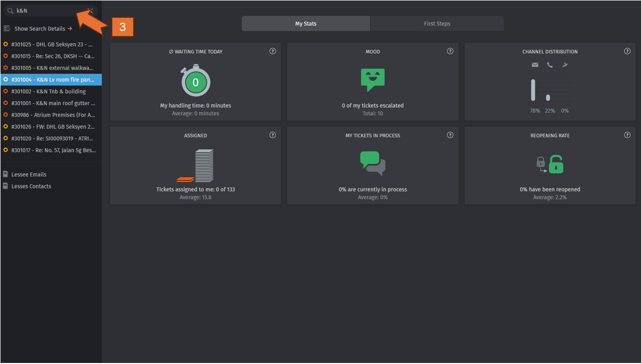
Task: Click the magnifier icon in search box
Action: [x=10, y=11]
